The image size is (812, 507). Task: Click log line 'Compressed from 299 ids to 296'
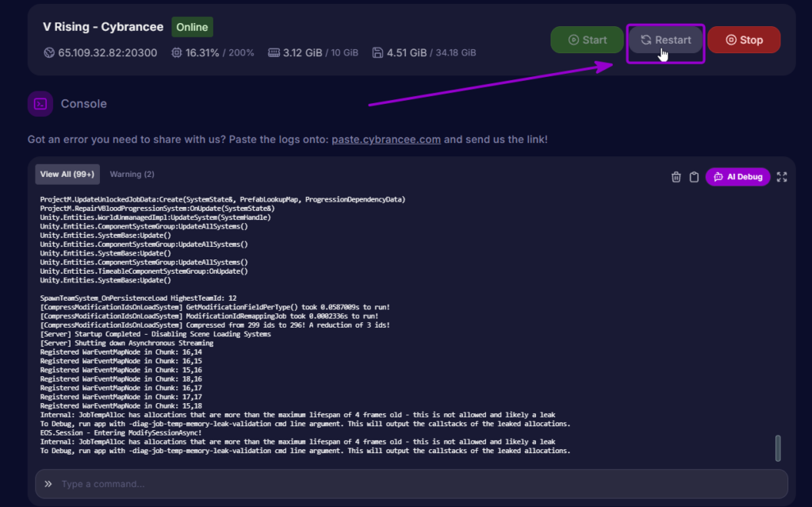click(x=215, y=325)
